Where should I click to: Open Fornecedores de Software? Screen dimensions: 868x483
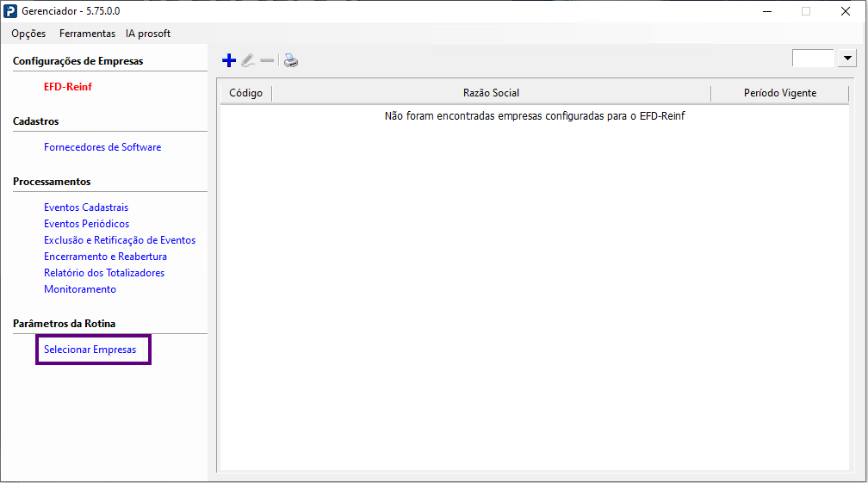pos(102,147)
